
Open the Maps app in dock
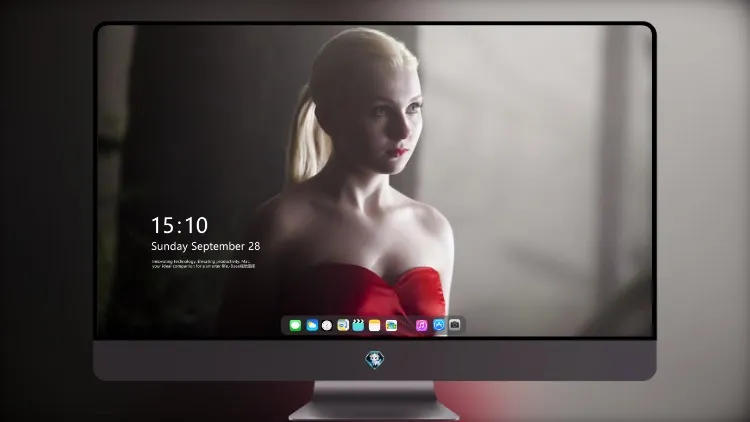coord(343,325)
